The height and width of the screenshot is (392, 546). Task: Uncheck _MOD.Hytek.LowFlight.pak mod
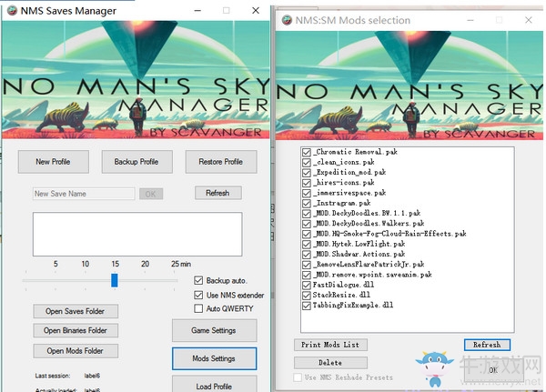coord(307,244)
